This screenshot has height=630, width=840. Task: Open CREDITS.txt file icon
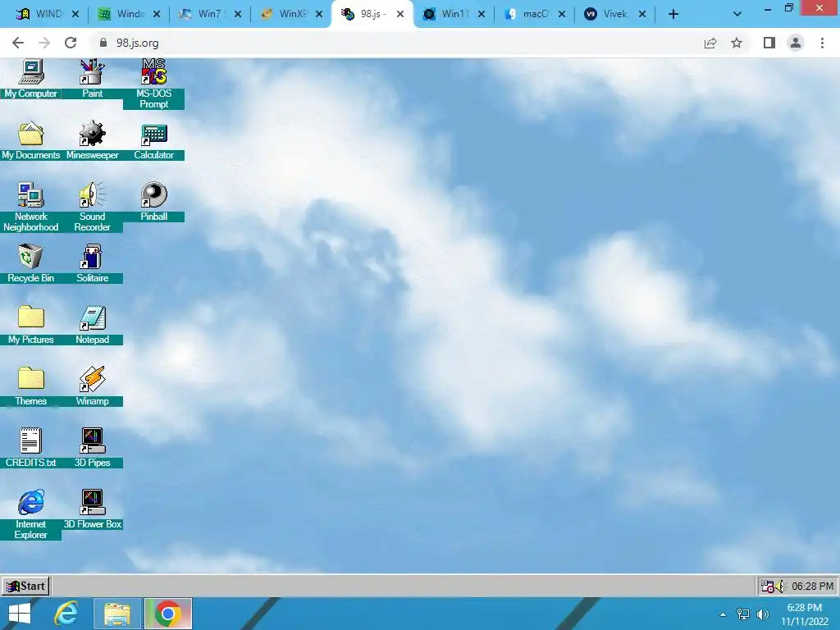30,448
